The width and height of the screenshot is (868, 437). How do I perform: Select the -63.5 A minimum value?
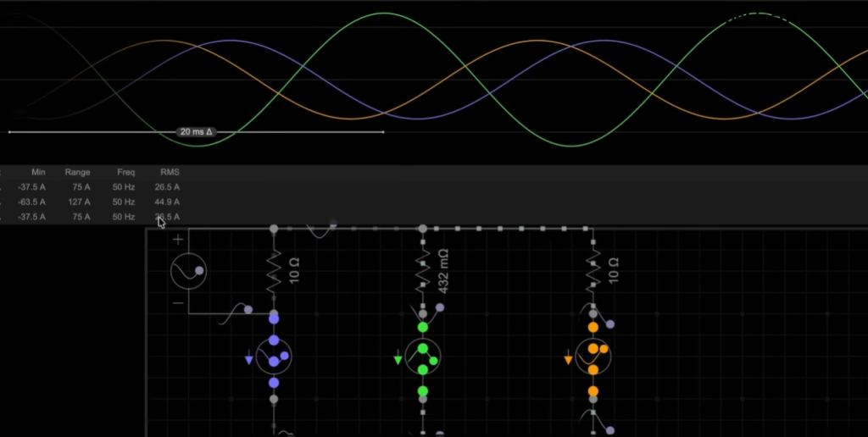pyautogui.click(x=32, y=202)
